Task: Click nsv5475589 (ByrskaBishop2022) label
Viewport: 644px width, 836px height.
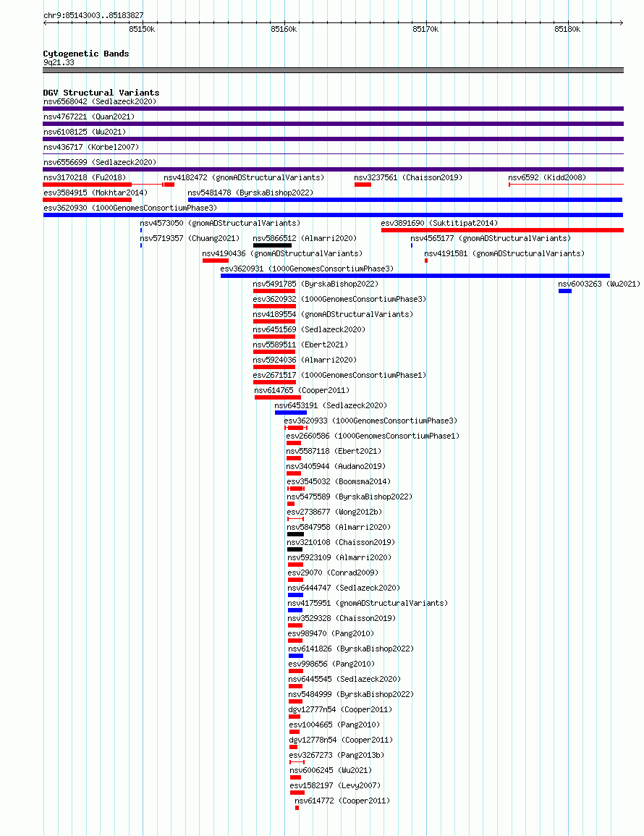Action: pyautogui.click(x=349, y=497)
